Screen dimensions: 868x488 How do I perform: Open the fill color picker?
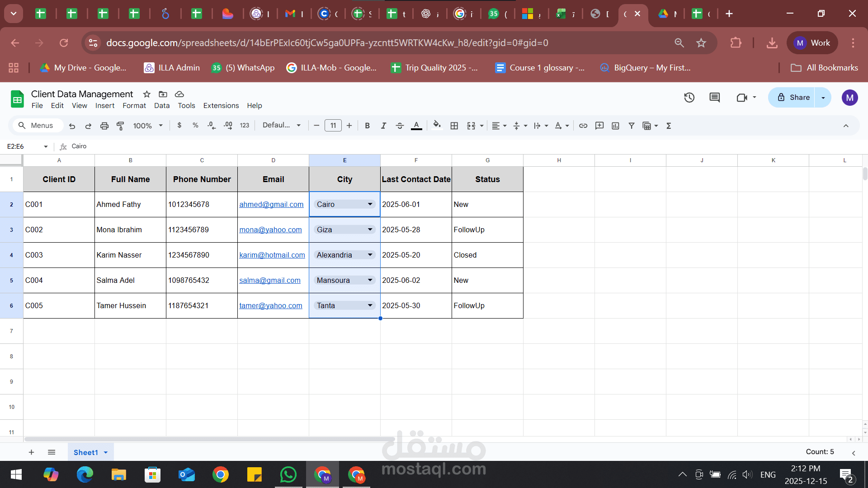pyautogui.click(x=436, y=125)
